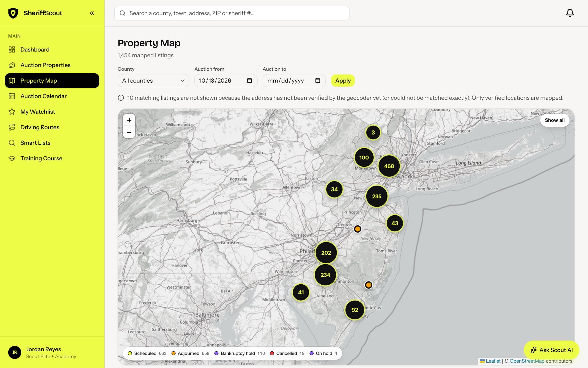Click the Auction Calendar icon in sidebar
588x368 pixels.
(12, 96)
